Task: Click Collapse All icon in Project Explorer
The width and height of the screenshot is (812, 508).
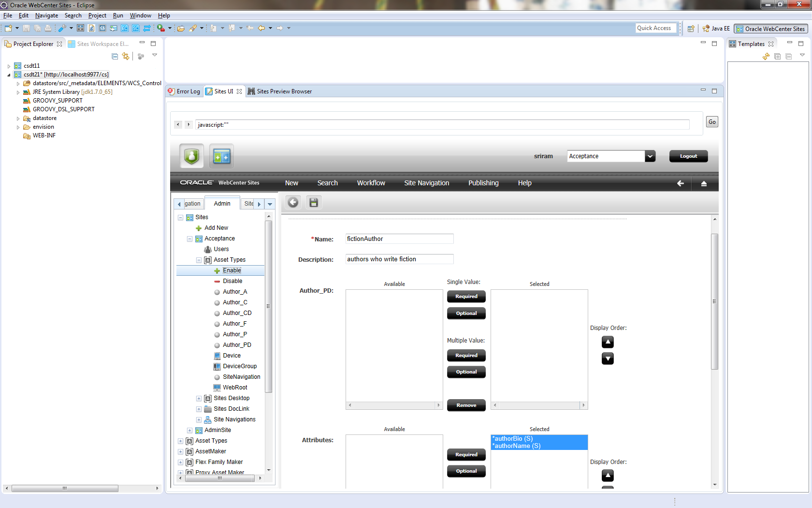Action: [115, 56]
